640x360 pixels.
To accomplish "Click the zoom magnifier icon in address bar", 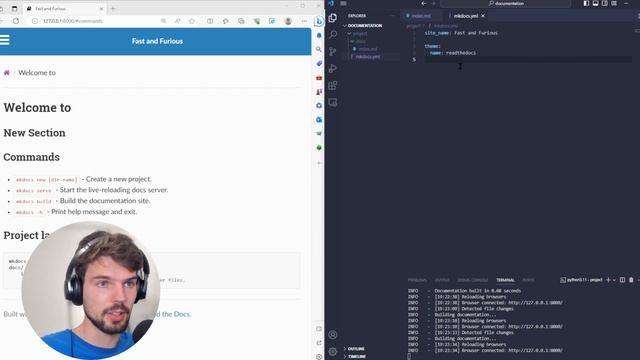I will click(163, 21).
